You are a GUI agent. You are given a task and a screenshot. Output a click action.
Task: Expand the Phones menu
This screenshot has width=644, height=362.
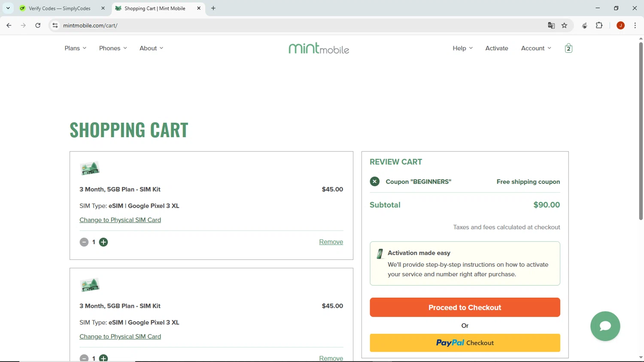[113, 48]
